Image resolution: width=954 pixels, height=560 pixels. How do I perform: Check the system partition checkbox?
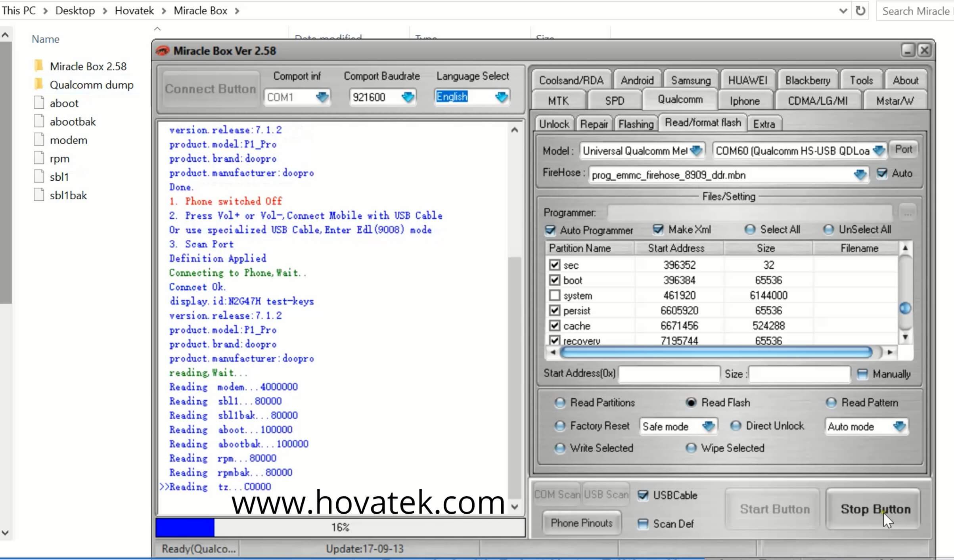pyautogui.click(x=554, y=295)
